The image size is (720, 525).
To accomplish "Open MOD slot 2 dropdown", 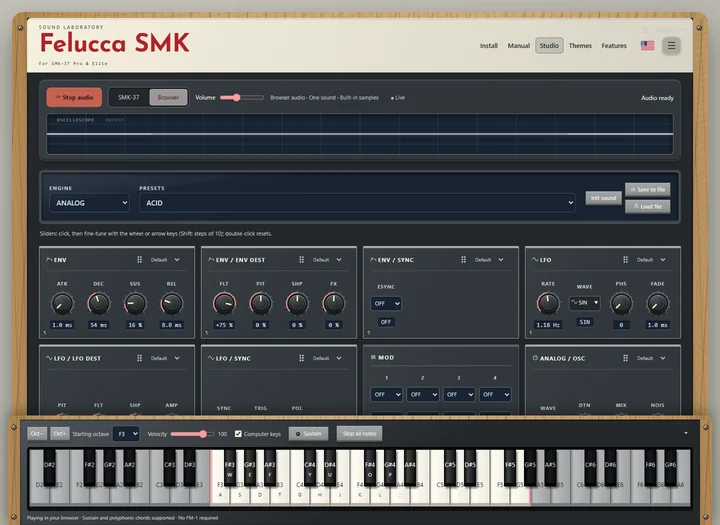I will pyautogui.click(x=422, y=394).
